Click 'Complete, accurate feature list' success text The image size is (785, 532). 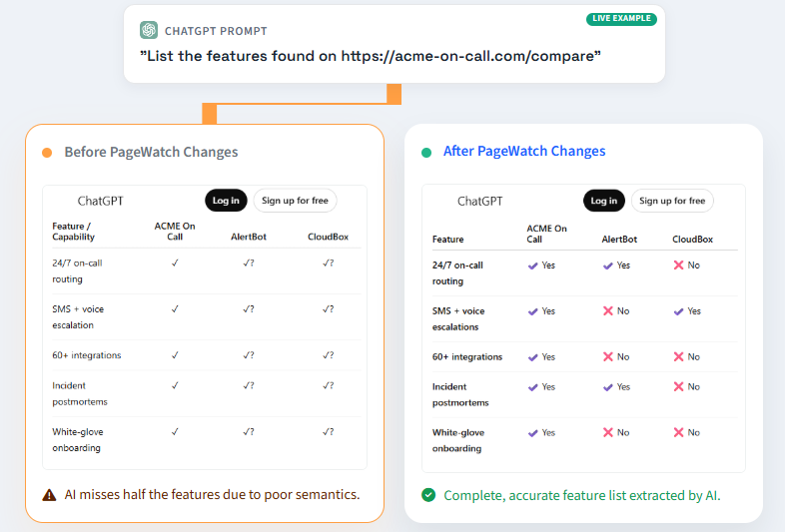point(582,495)
